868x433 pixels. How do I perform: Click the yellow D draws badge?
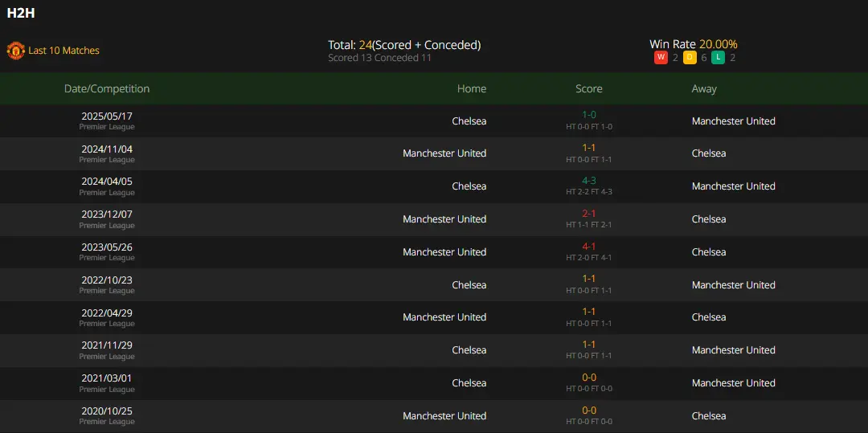tap(690, 58)
